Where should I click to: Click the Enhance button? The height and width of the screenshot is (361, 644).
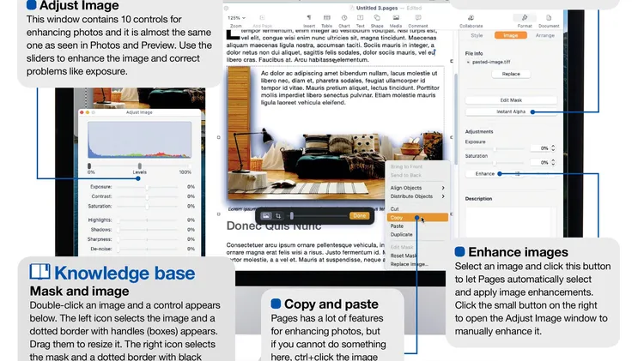(485, 174)
